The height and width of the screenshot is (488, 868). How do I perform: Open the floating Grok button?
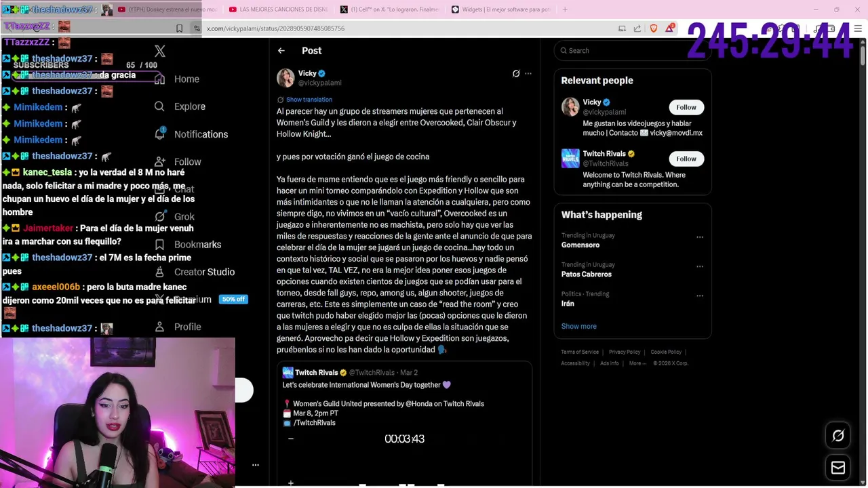point(838,436)
